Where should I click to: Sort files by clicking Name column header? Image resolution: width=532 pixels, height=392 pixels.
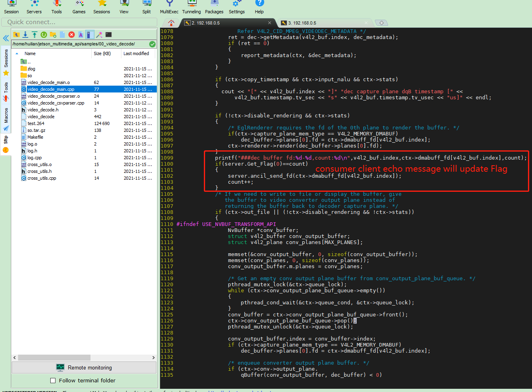click(30, 53)
